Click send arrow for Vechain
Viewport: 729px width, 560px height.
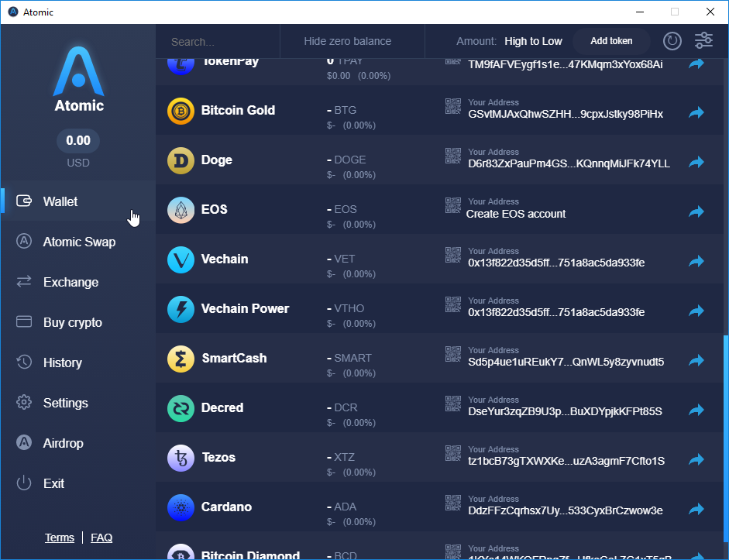click(x=696, y=261)
